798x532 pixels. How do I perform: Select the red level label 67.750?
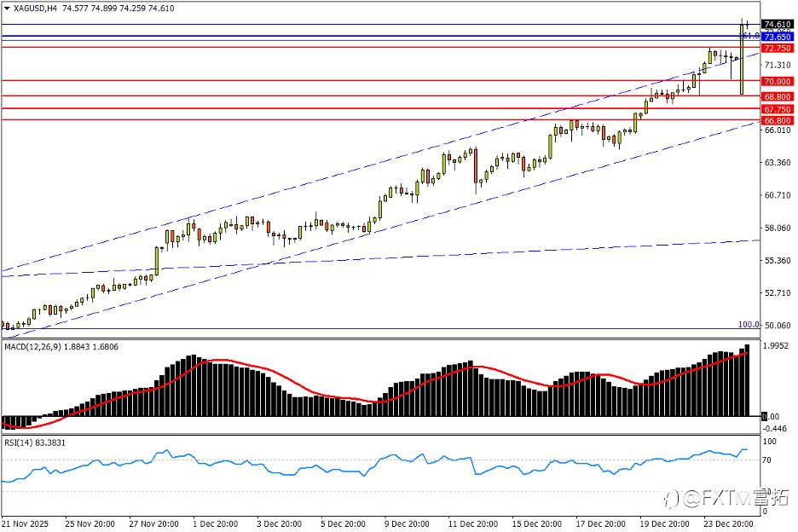tap(778, 109)
